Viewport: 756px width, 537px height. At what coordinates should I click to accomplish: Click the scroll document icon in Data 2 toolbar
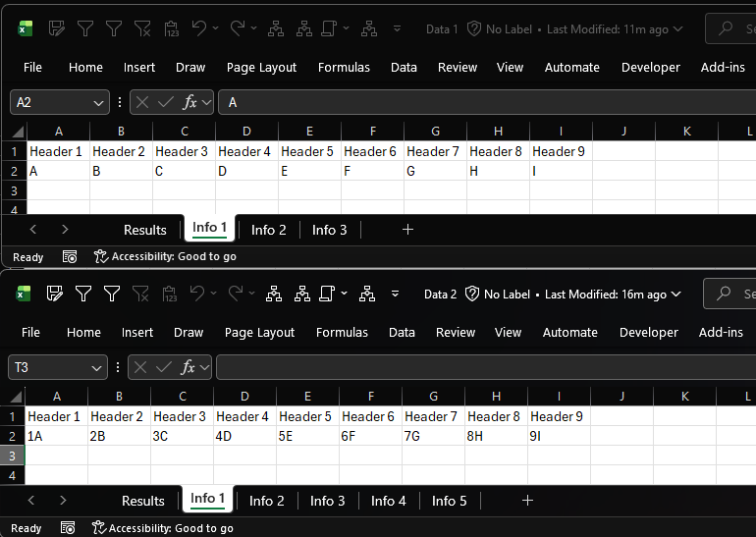pos(326,294)
